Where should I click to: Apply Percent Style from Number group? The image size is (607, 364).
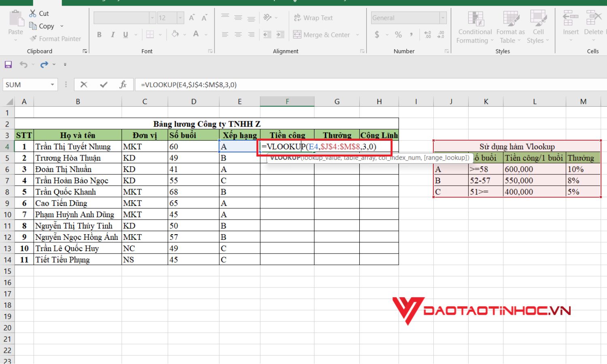[398, 34]
